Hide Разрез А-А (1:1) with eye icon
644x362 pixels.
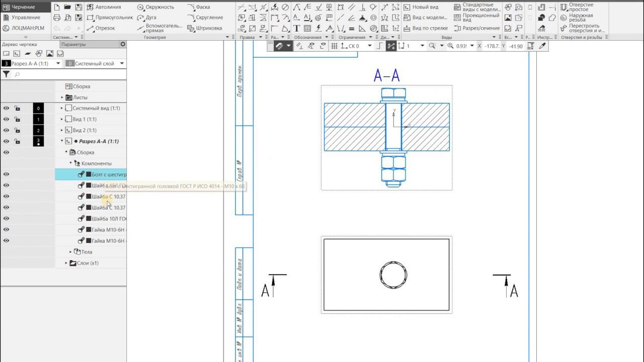[7, 141]
